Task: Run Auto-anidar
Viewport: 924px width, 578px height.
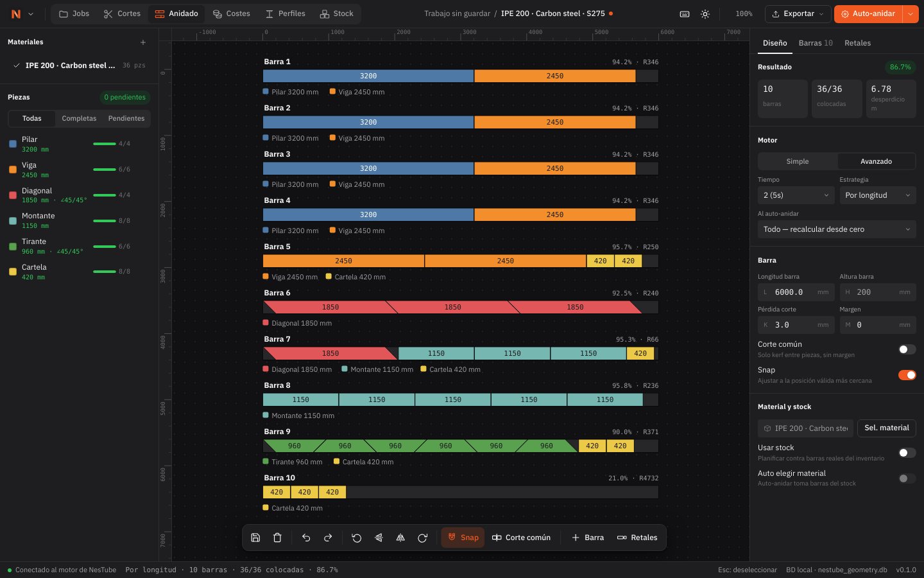Action: tap(868, 13)
